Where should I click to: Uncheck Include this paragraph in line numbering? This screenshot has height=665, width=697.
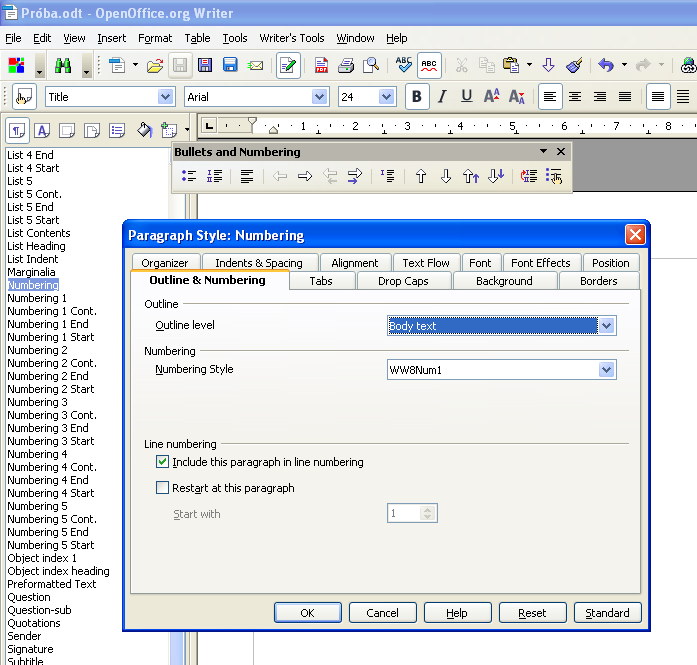(163, 462)
